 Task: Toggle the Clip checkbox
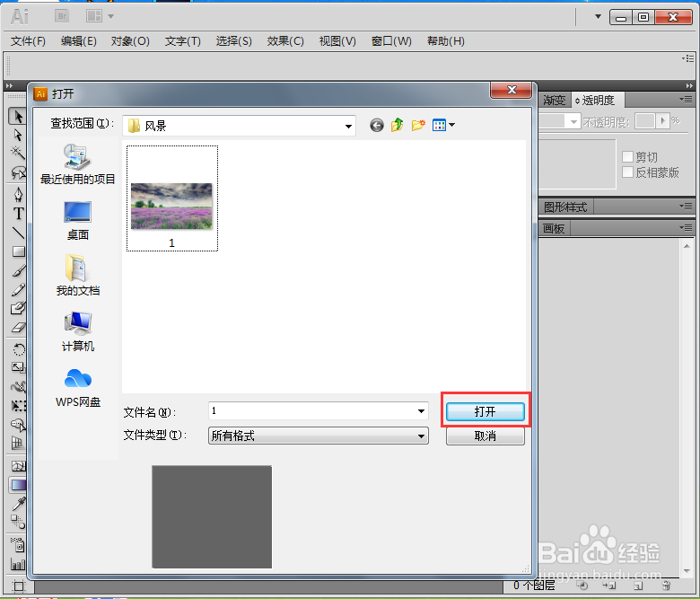click(x=627, y=157)
